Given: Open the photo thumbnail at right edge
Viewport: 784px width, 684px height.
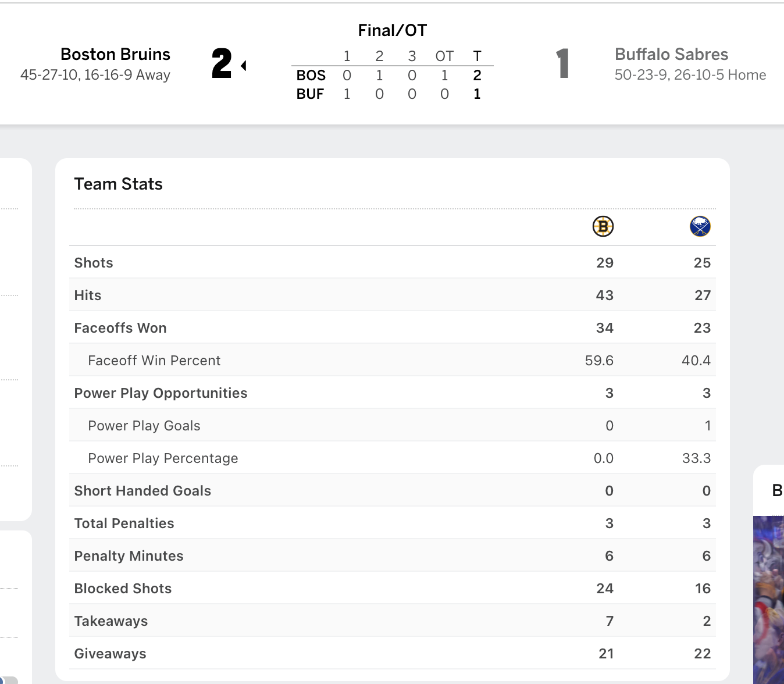Looking at the screenshot, I should 768,600.
